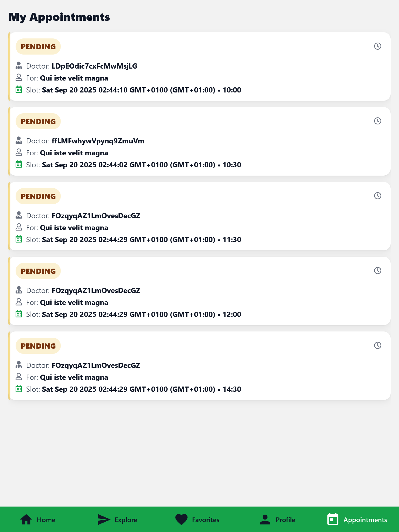The width and height of the screenshot is (399, 532).
Task: Click the green calendar icon on the 14:30 slot
Action: click(19, 389)
